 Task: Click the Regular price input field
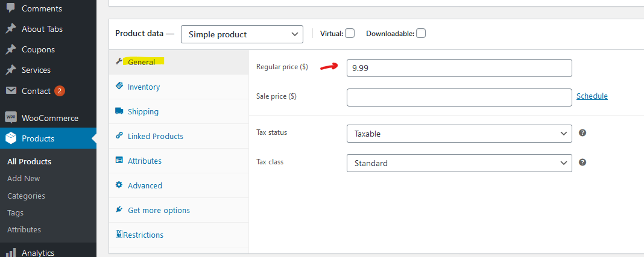point(459,68)
